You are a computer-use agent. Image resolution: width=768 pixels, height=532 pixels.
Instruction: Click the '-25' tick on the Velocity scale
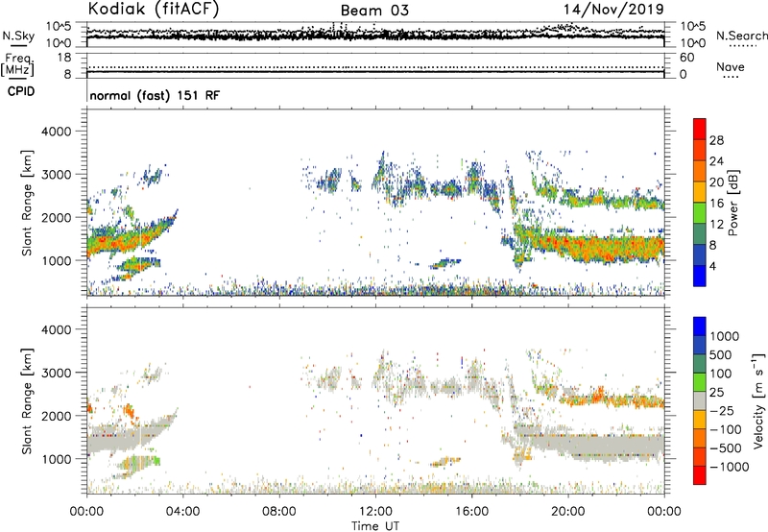pyautogui.click(x=723, y=410)
